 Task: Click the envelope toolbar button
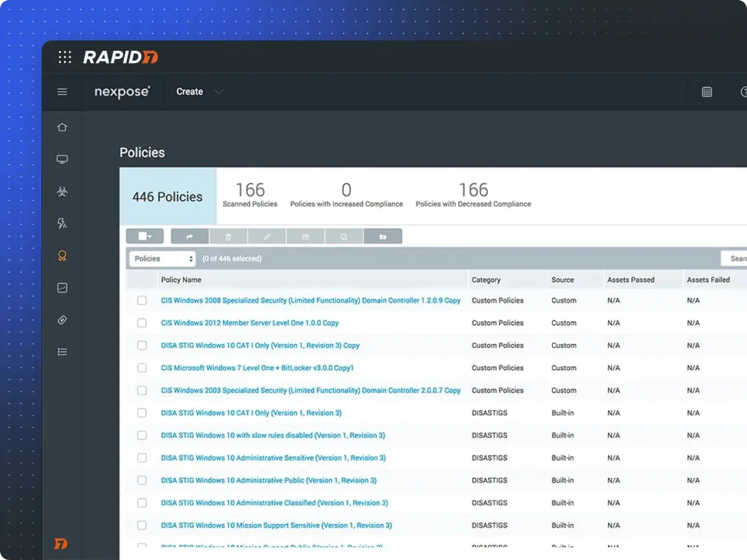tap(306, 236)
